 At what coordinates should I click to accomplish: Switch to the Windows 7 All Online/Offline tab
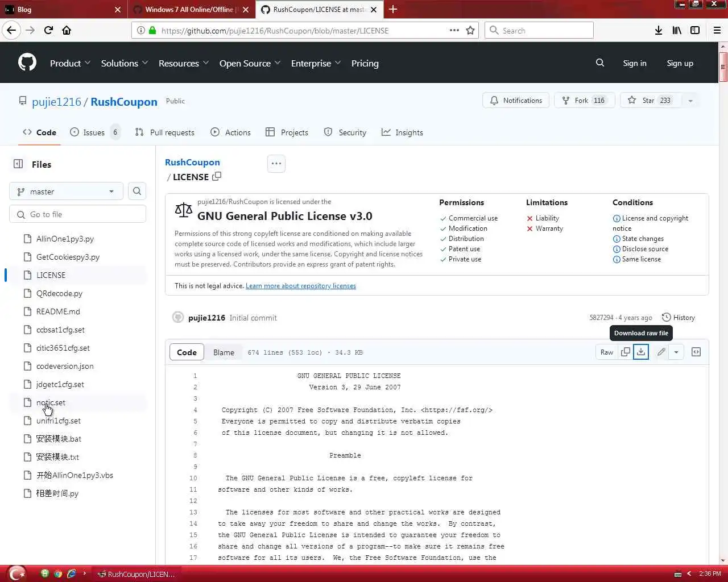tap(191, 9)
